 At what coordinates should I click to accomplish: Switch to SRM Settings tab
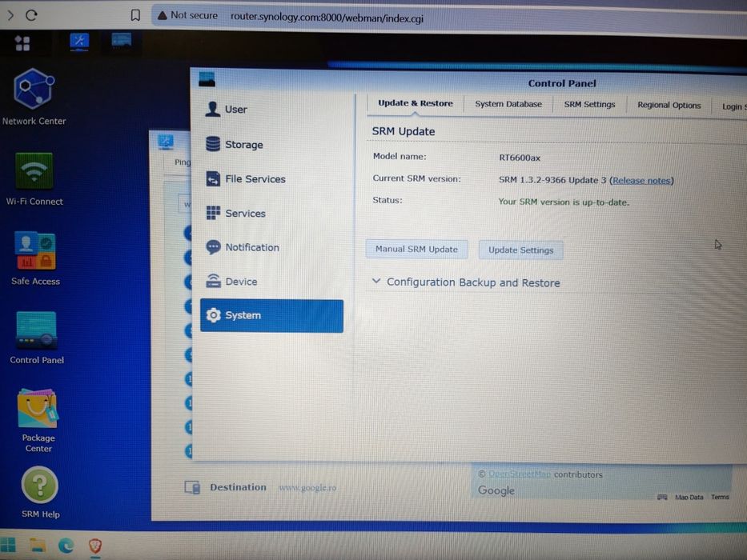point(589,104)
